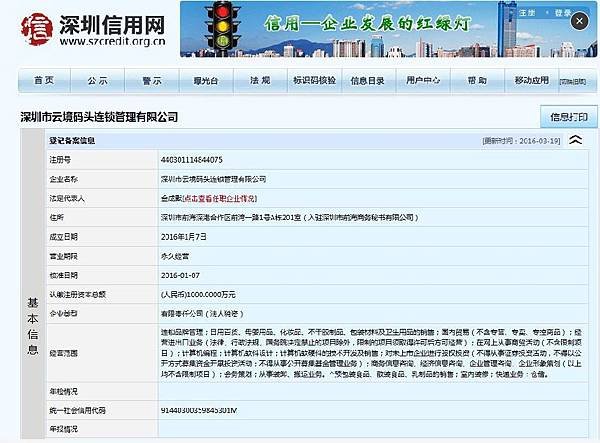
Task: Click the 经营范围 business scope paragraph
Action: [x=371, y=353]
